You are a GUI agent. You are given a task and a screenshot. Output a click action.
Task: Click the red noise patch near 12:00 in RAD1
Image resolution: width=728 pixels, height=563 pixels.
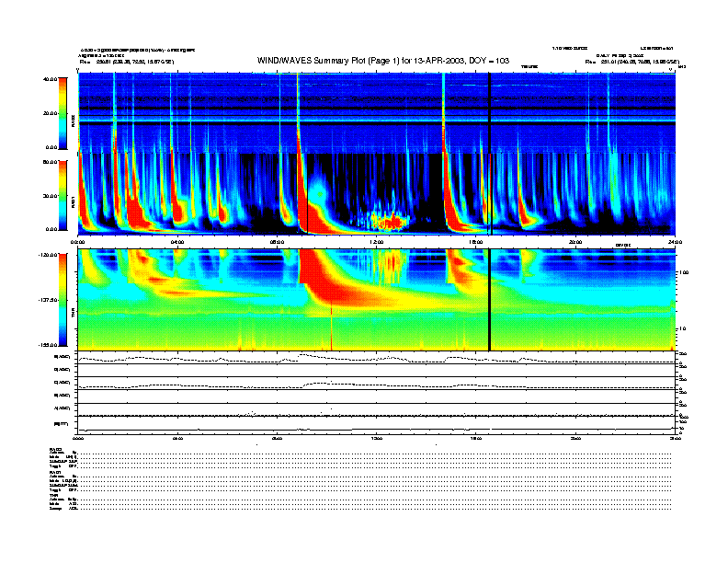[389, 222]
